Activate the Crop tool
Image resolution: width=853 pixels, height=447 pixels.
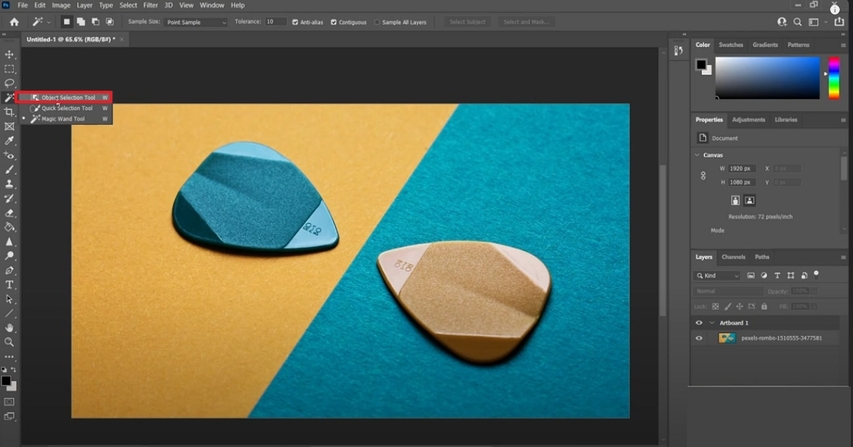10,112
